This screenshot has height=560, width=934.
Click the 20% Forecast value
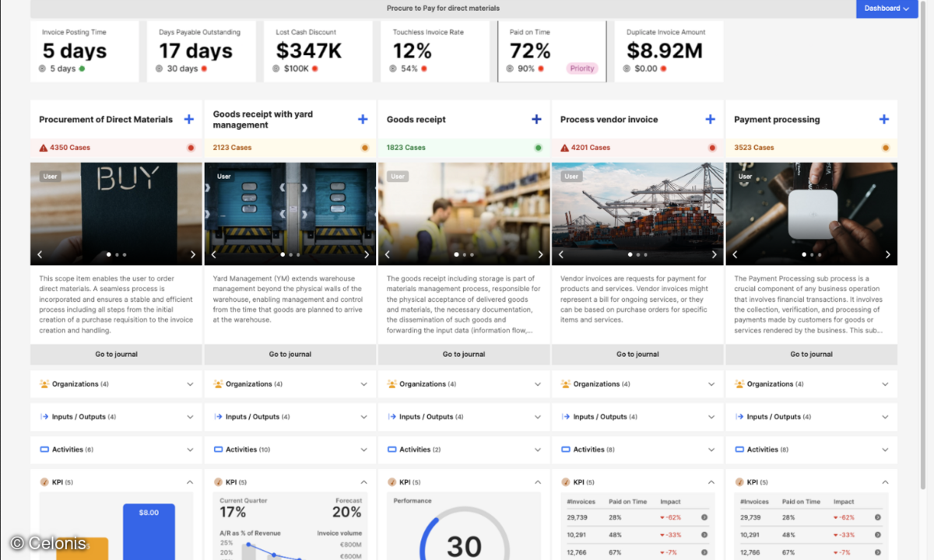pyautogui.click(x=347, y=512)
